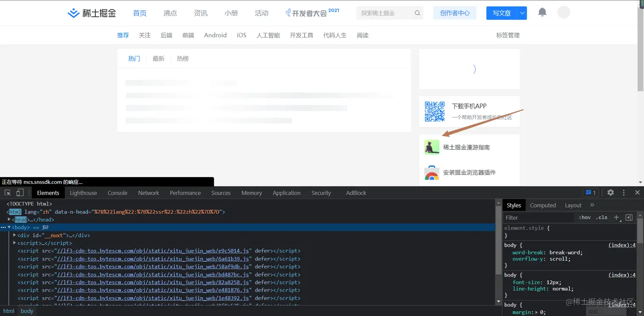This screenshot has width=644, height=316.
Task: Switch to the Layout pane
Action: click(x=573, y=205)
